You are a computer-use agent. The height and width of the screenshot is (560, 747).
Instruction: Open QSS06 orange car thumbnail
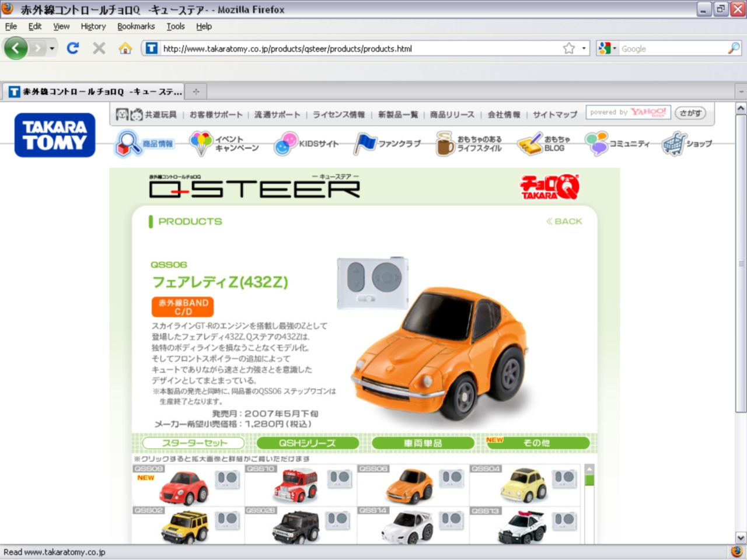coord(410,487)
